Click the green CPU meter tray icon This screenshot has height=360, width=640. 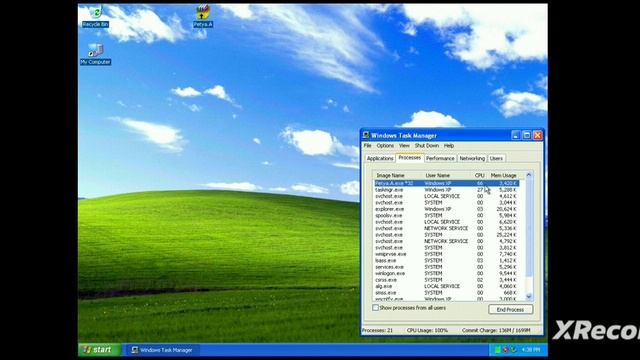coord(498,350)
